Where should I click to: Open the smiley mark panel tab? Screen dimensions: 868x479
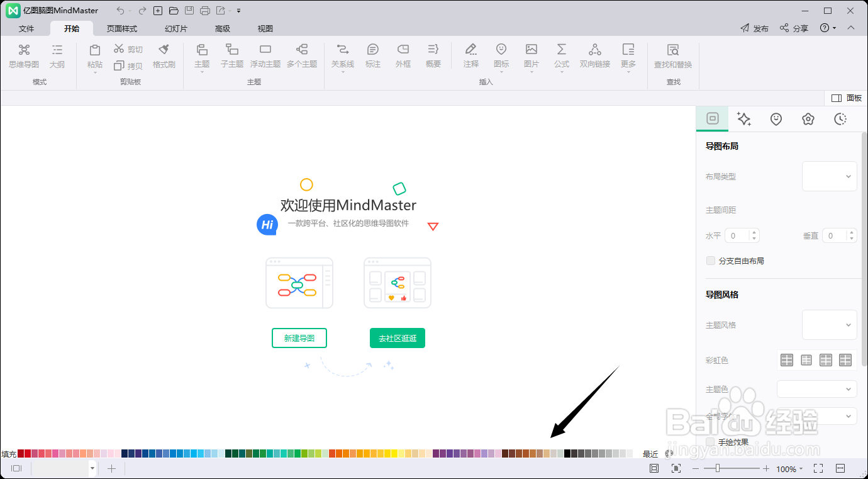(x=776, y=119)
